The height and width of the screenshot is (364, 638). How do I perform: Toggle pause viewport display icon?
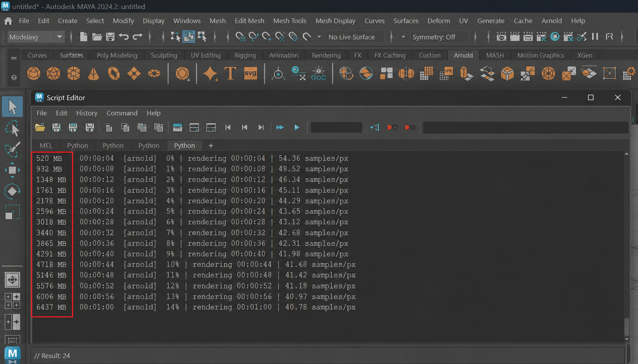pyautogui.click(x=595, y=36)
